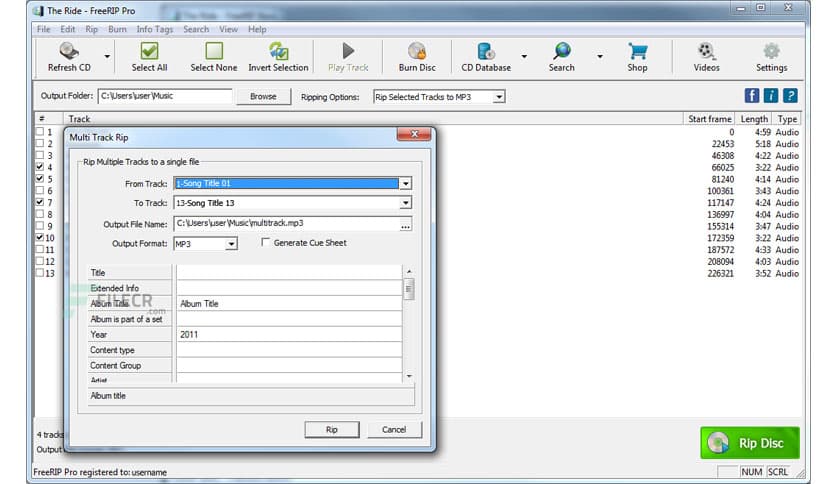Enable Generate Cue Sheet checkbox
Image resolution: width=836 pixels, height=484 pixels.
pos(265,242)
